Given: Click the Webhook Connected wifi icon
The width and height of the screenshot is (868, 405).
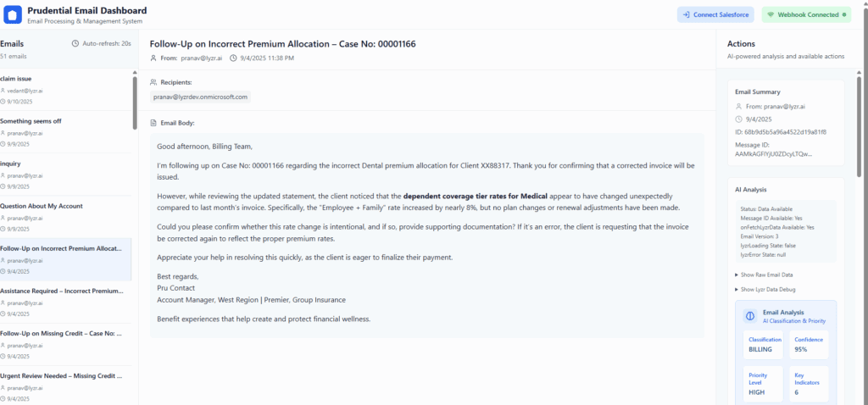Looking at the screenshot, I should (x=771, y=14).
